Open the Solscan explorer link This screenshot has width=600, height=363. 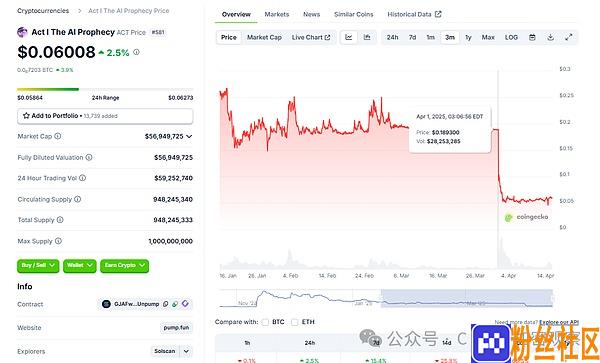[x=165, y=351]
